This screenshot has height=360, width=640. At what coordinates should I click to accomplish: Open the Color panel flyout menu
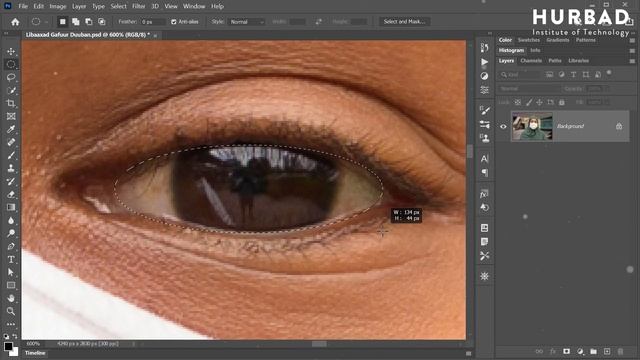tap(632, 40)
